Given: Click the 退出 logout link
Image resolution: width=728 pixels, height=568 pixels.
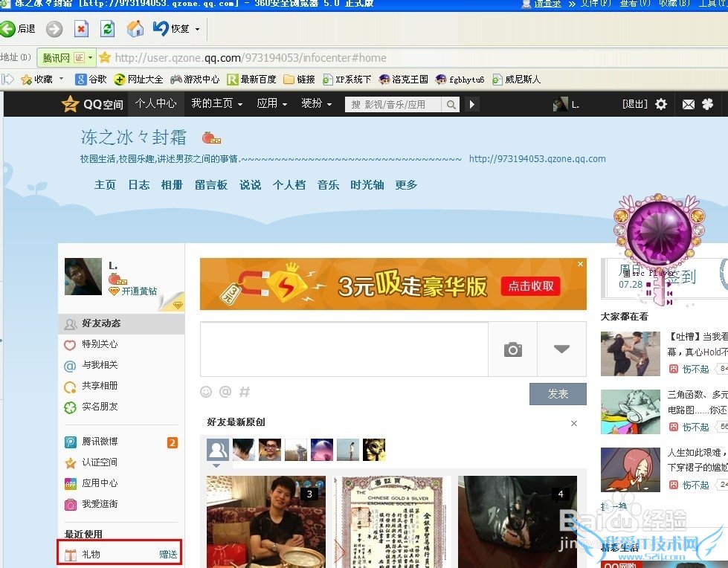Looking at the screenshot, I should pyautogui.click(x=635, y=104).
